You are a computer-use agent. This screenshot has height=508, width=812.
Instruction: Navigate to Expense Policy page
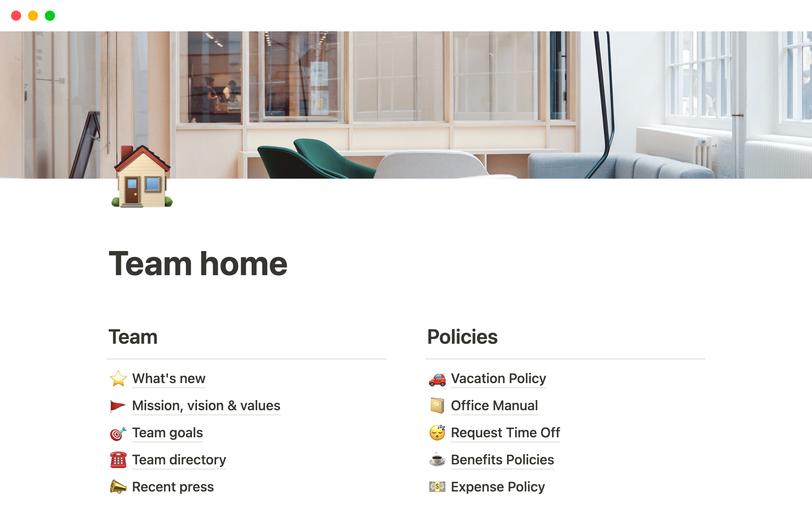pos(498,486)
